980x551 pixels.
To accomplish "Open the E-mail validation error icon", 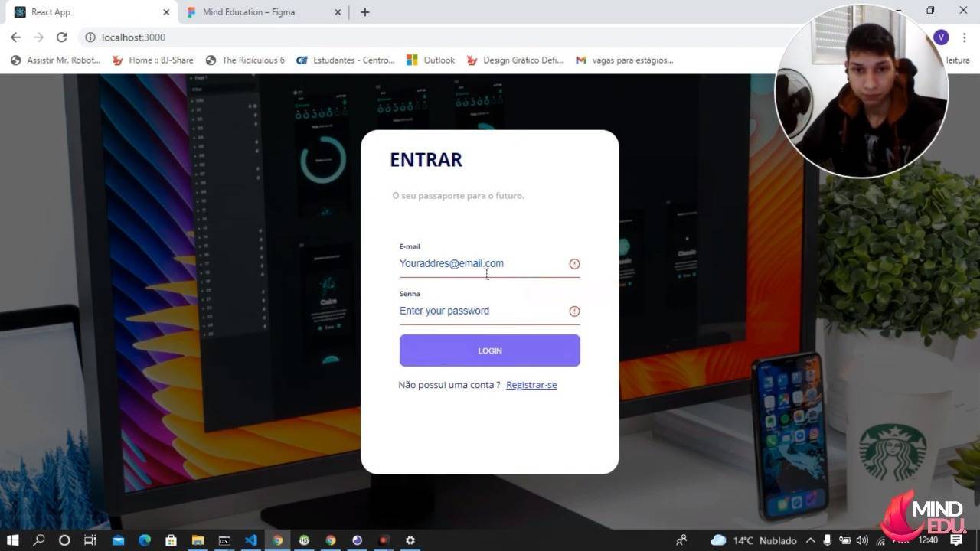I will (x=574, y=263).
